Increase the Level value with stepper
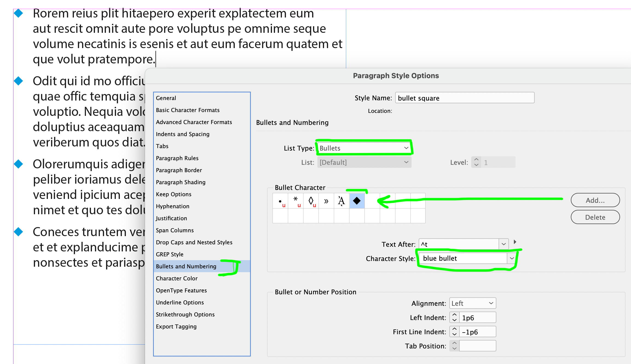 click(x=476, y=160)
